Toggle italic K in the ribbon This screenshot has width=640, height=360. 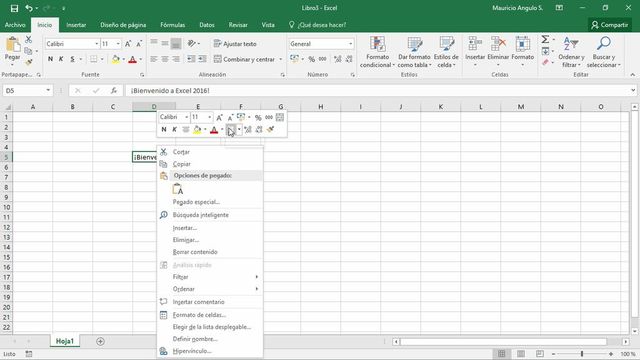[61, 59]
